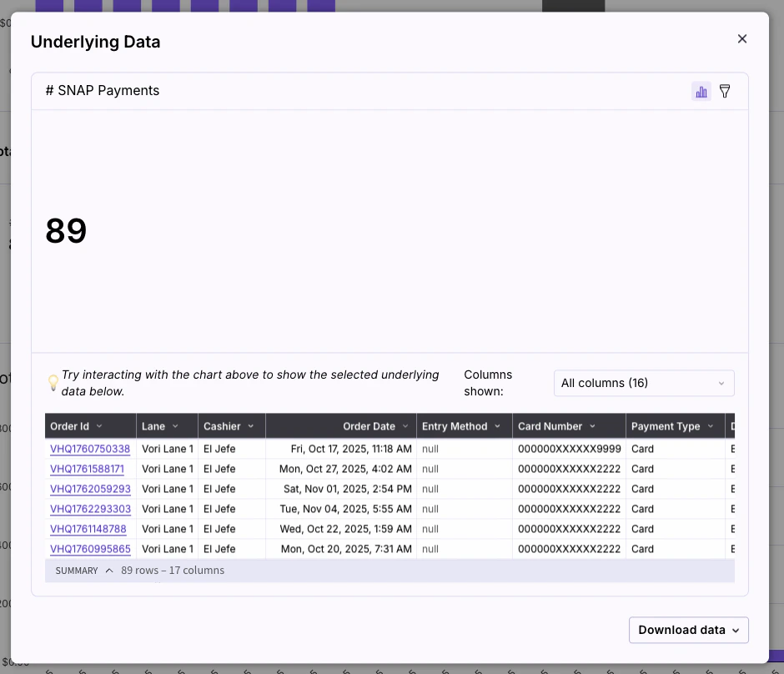Click the lightbulb tip icon
Image resolution: width=784 pixels, height=674 pixels.
tap(53, 380)
